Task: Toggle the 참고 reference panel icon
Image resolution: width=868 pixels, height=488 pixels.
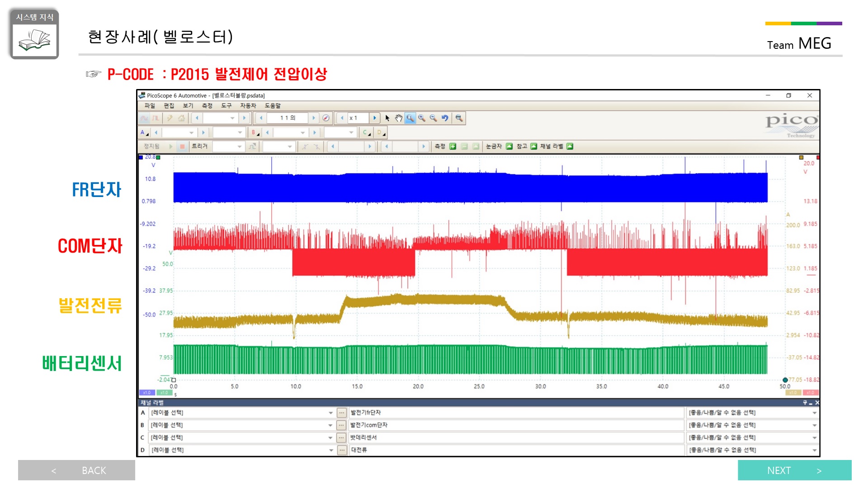Action: [x=533, y=146]
